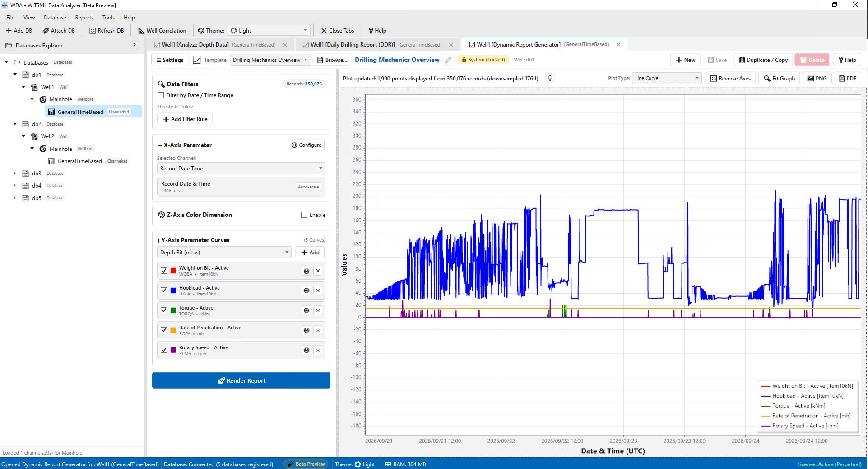
Task: Open the Database menu
Action: click(55, 18)
